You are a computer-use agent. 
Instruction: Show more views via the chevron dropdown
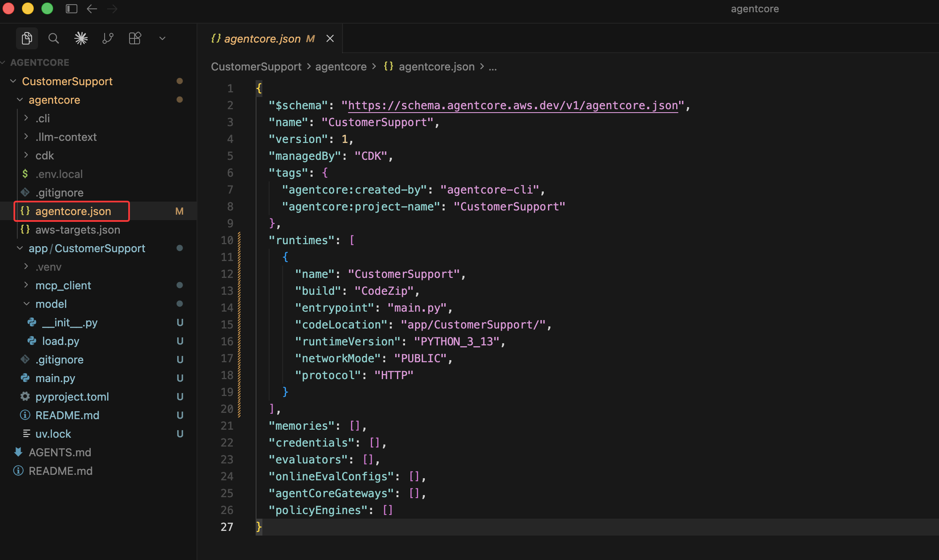[162, 38]
